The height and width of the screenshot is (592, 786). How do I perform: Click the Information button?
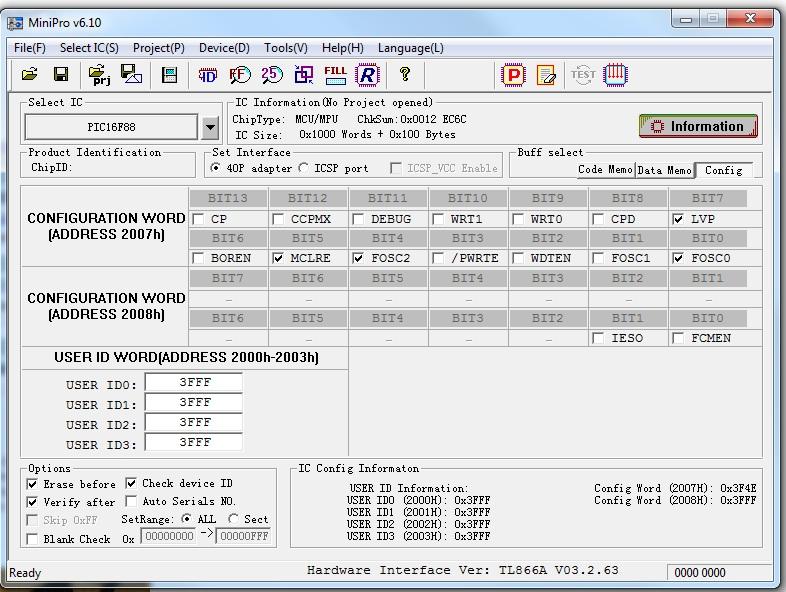698,126
